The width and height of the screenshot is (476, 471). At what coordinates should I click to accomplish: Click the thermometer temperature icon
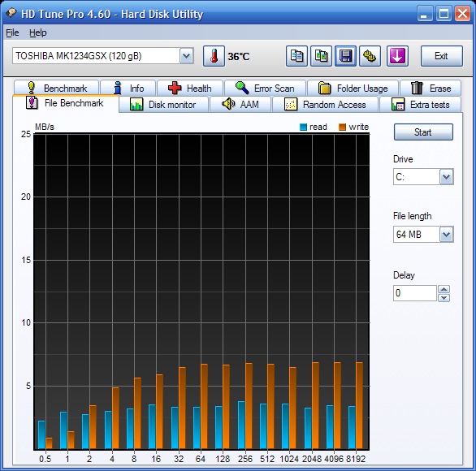[x=214, y=56]
